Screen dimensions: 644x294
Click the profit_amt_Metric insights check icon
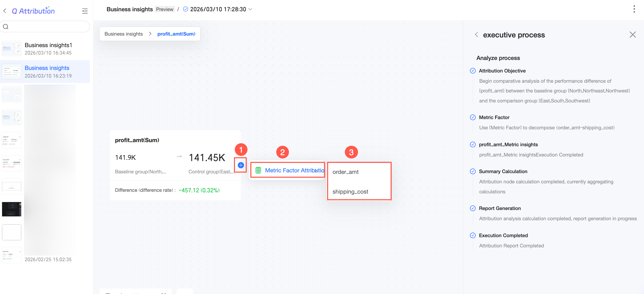pos(473,144)
